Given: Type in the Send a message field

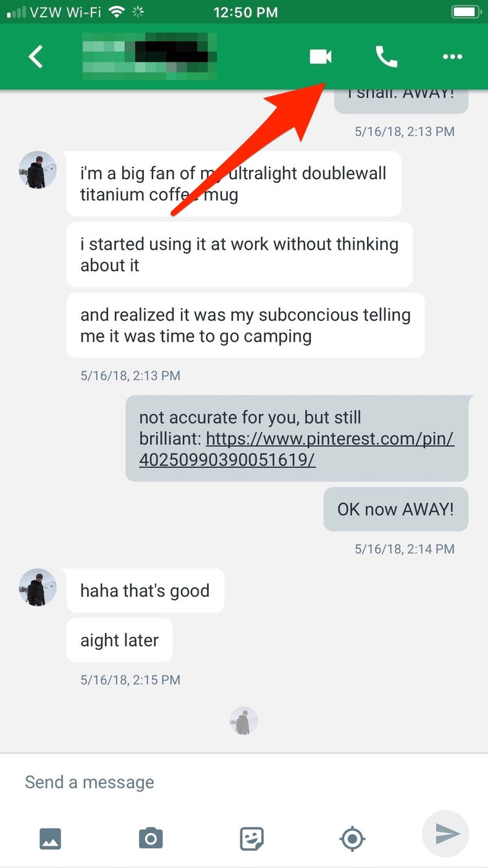Looking at the screenshot, I should [216, 782].
